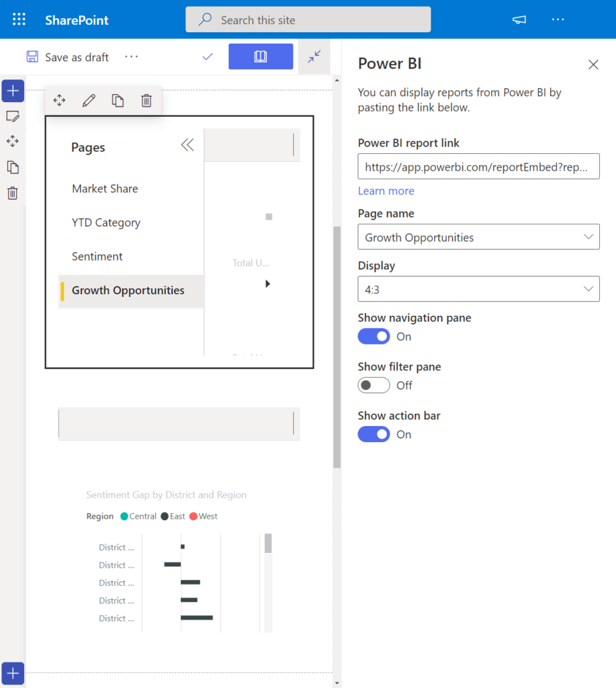Screen dimensions: 616x688
Task: Click the delete web part trash icon
Action: 146,101
